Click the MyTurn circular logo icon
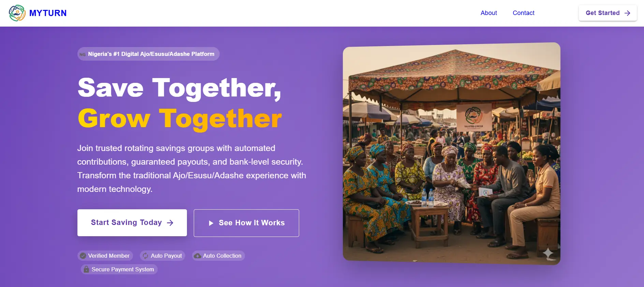 pyautogui.click(x=17, y=13)
